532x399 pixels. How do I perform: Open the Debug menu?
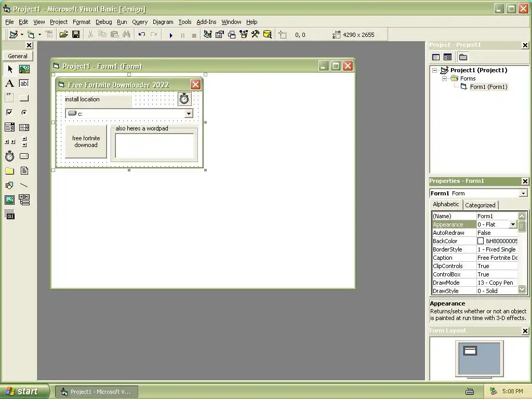[104, 22]
